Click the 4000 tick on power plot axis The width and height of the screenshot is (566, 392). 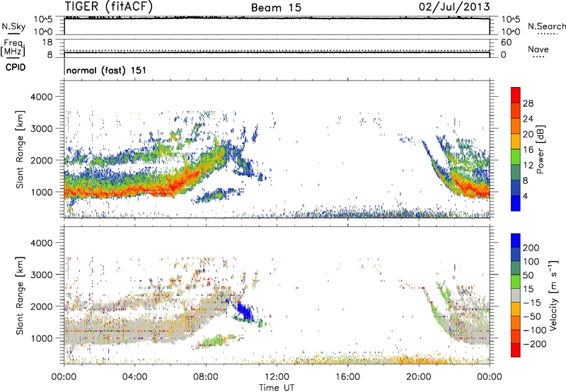42,97
